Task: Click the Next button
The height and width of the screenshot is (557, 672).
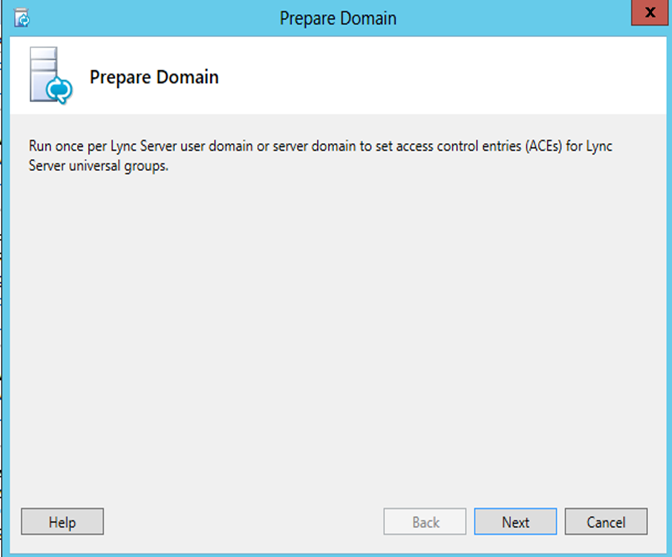Action: click(515, 521)
